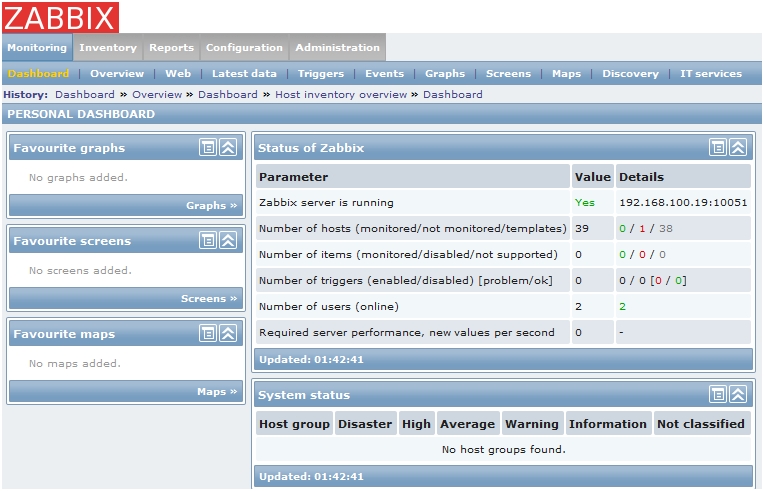Click 'No screens added.' message
Image resolution: width=764 pixels, height=491 pixels.
(80, 270)
